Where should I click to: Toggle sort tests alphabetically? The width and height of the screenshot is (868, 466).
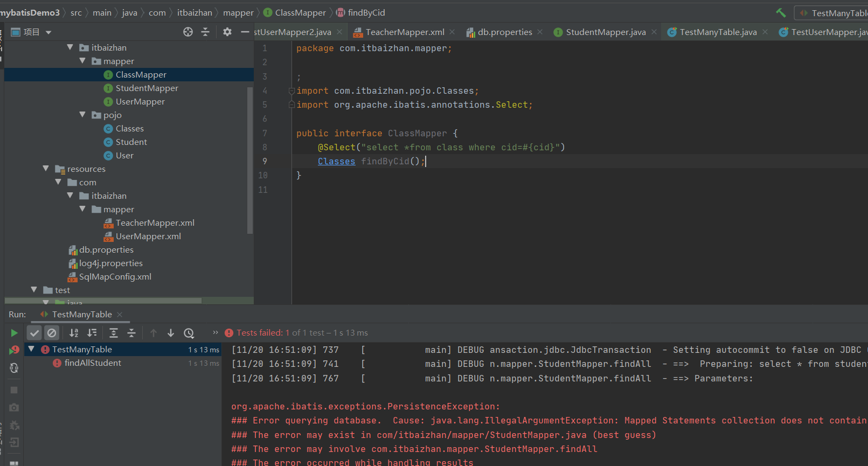click(74, 333)
